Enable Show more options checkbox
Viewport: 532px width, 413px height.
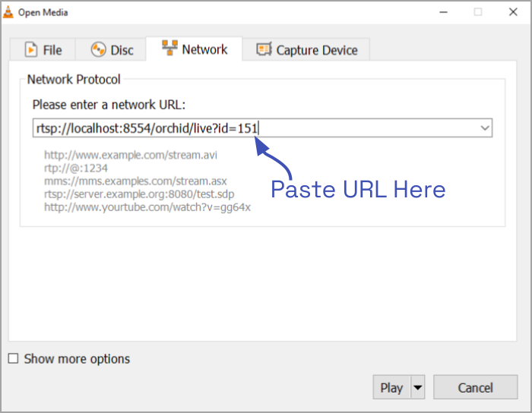click(13, 358)
